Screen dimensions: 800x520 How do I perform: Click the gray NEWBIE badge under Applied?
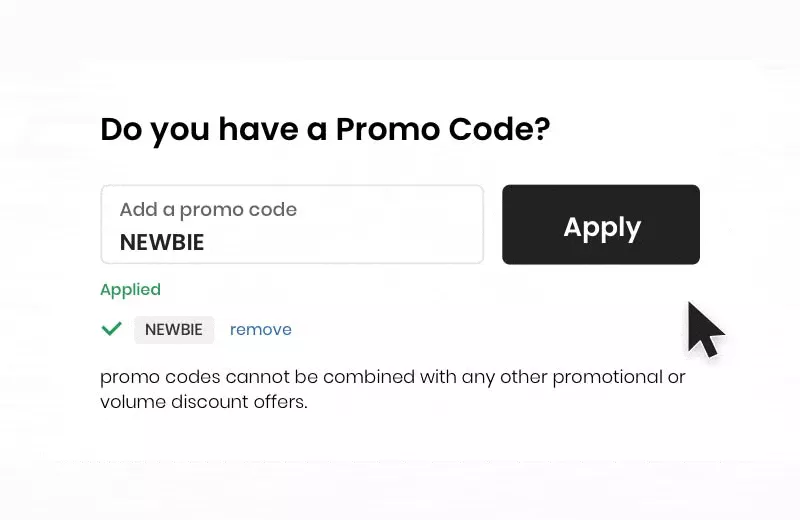(174, 330)
